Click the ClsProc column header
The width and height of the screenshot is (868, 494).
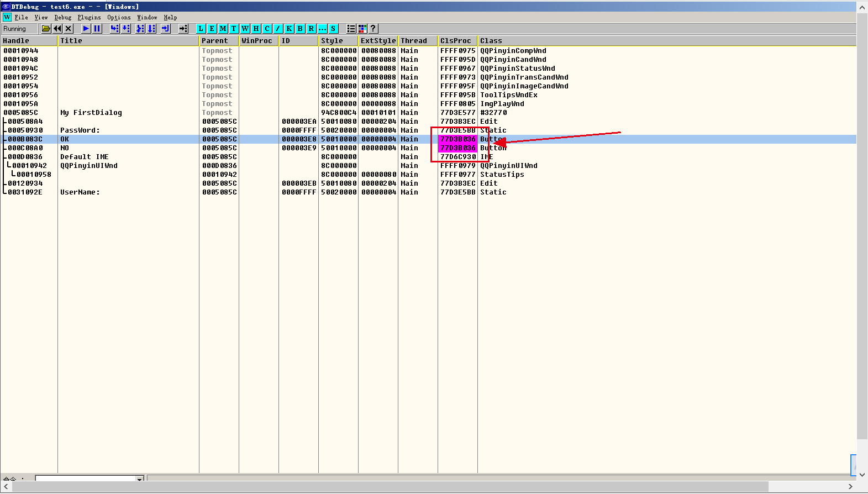pos(456,41)
